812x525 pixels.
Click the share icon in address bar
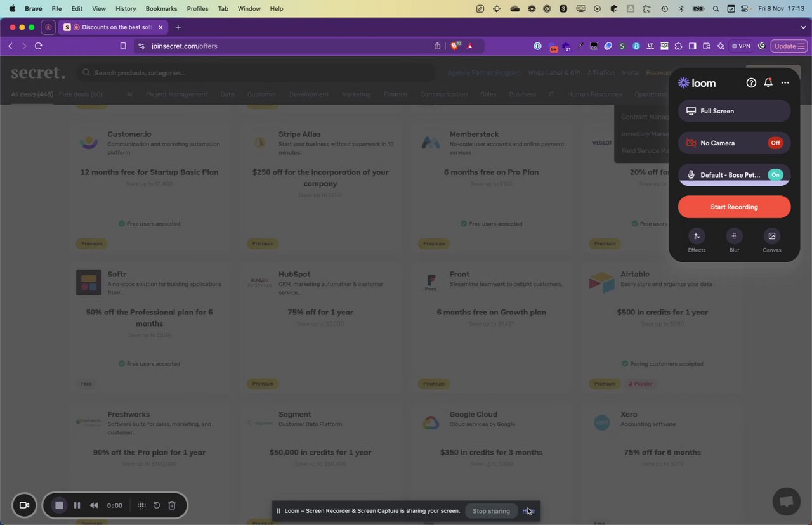[x=438, y=46]
